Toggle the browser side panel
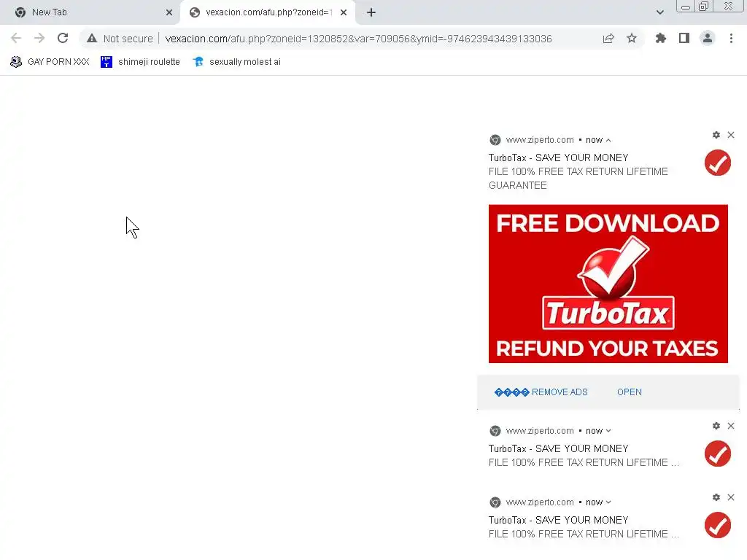 tap(684, 39)
